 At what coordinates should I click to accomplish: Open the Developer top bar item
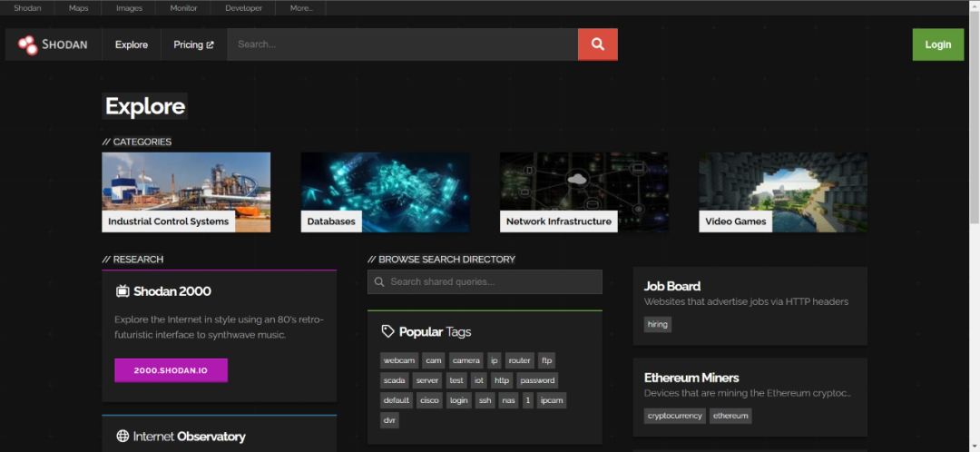click(244, 8)
